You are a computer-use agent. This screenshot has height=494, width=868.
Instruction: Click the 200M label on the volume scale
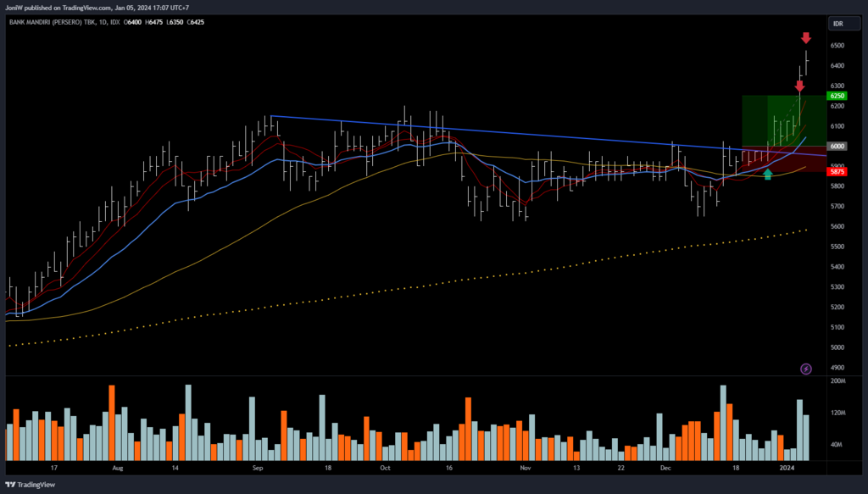click(837, 381)
